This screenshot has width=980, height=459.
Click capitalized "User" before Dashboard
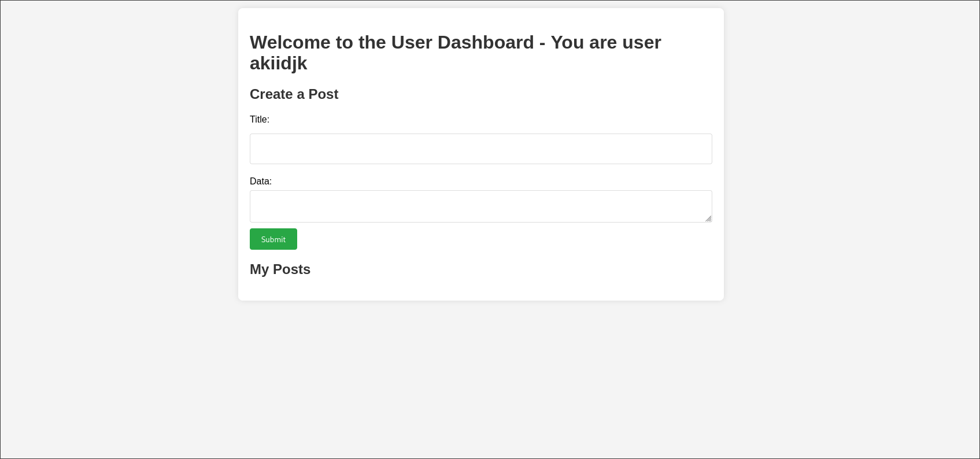(x=412, y=43)
